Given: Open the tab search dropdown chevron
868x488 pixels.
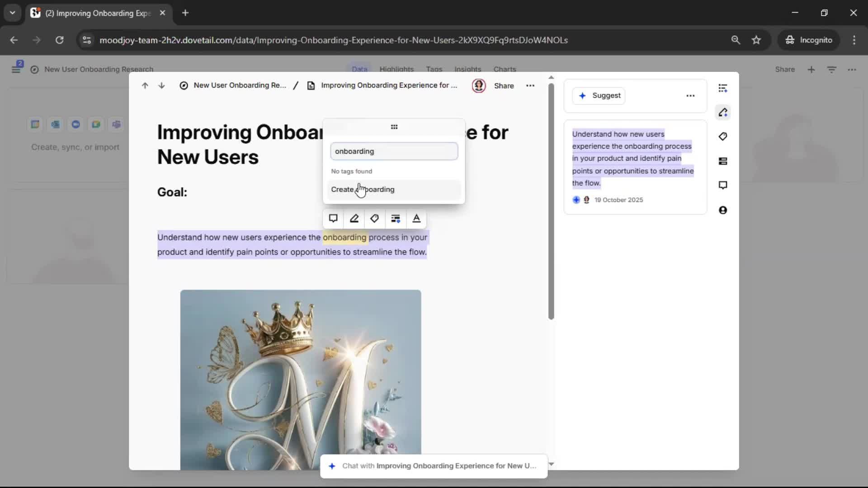Looking at the screenshot, I should pos(12,13).
